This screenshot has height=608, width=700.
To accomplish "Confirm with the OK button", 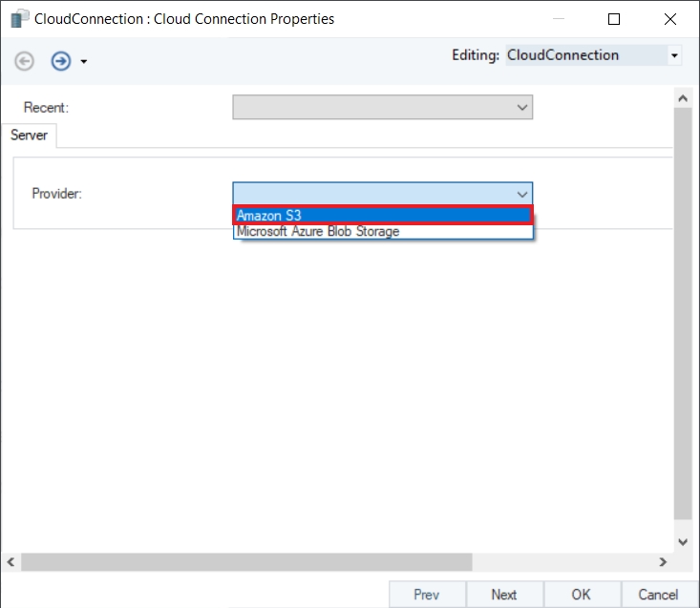I will 582,595.
